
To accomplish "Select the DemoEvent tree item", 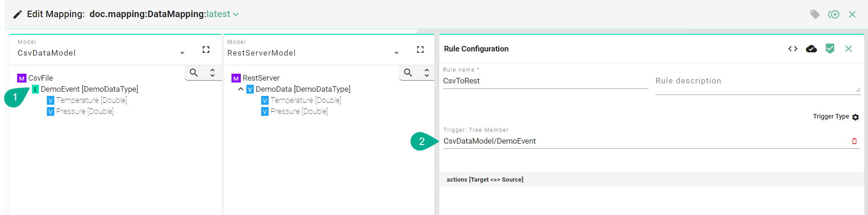I will coord(89,89).
